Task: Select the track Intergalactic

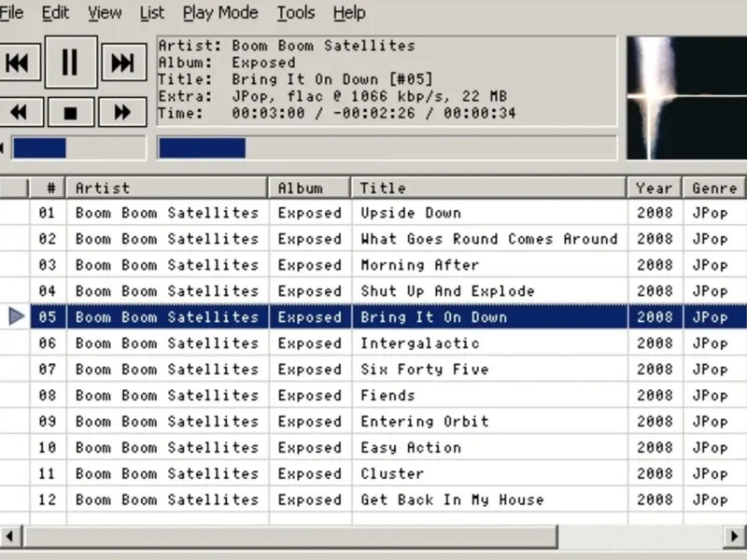Action: 419,343
